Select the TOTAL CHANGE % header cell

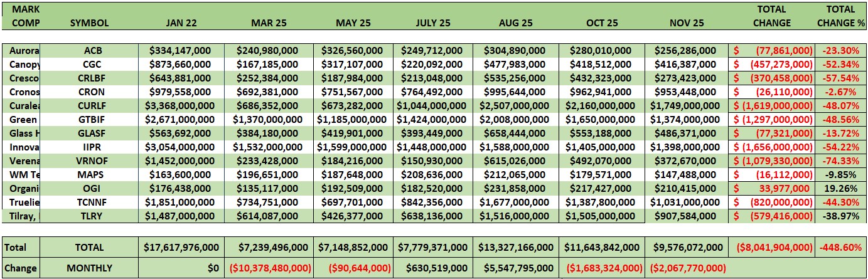(840, 16)
